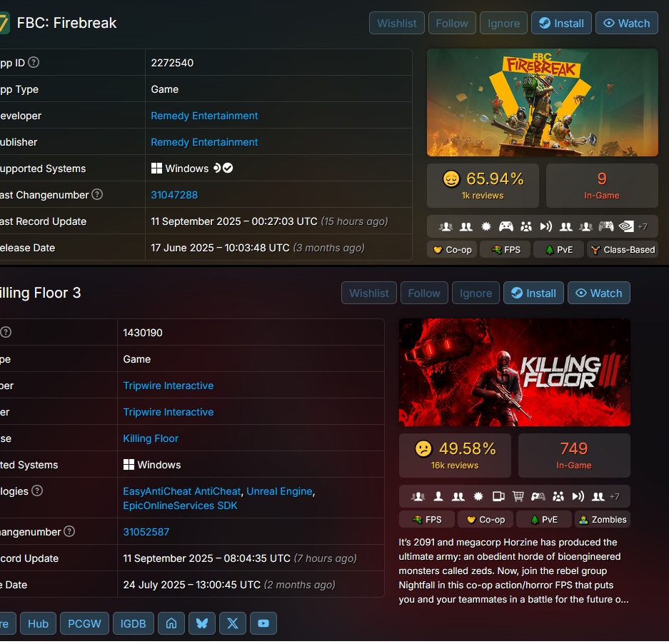
Task: Click the Remote Play icon in Firebreak's feature row
Action: click(x=546, y=226)
